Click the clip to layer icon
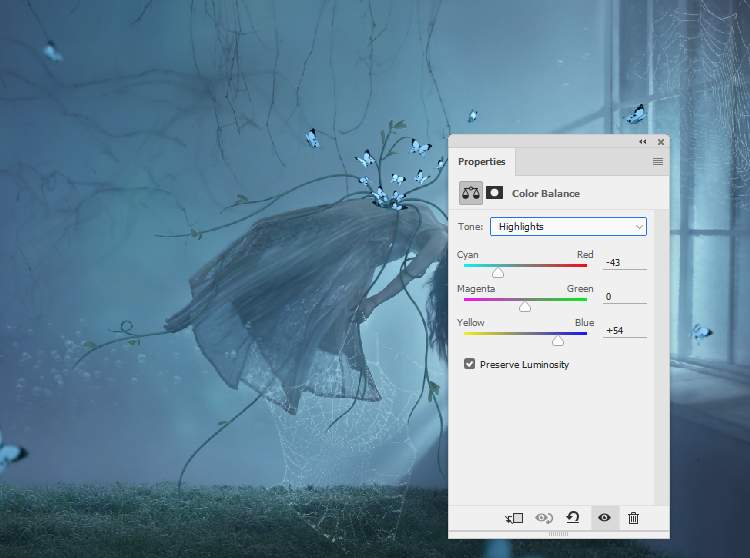This screenshot has width=750, height=558. click(x=514, y=518)
